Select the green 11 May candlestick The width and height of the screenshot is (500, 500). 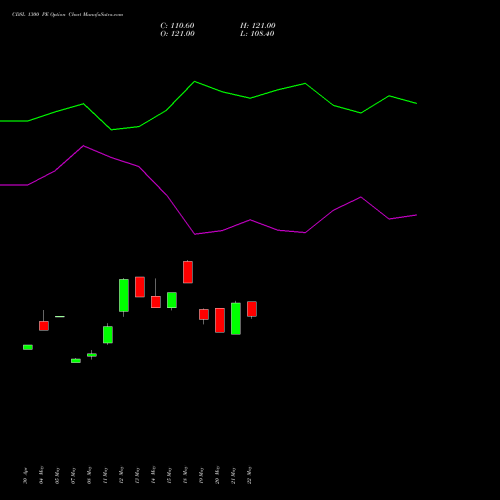pos(108,334)
